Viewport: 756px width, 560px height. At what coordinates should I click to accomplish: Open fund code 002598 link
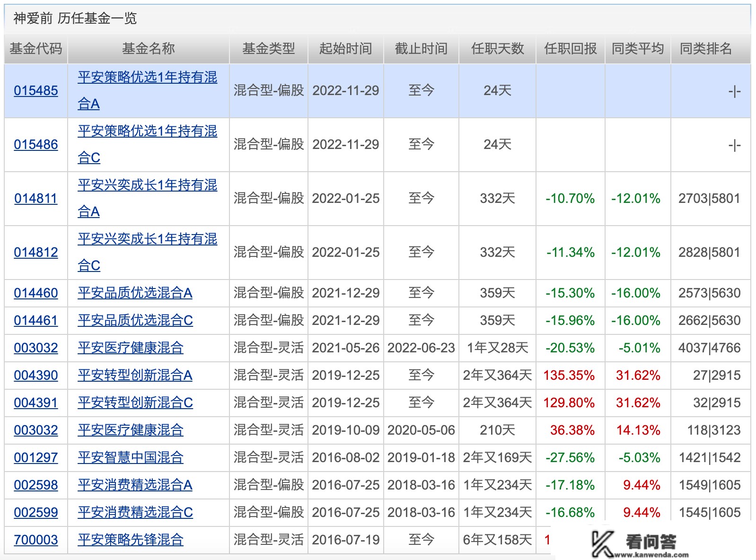click(36, 485)
